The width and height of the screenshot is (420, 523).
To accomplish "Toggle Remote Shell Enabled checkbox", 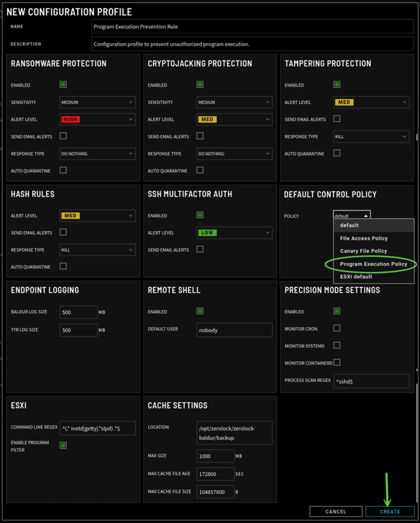I will tap(200, 311).
